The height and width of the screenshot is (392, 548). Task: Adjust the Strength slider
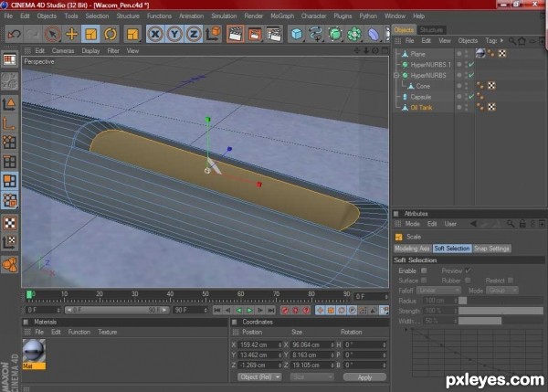[x=501, y=311]
